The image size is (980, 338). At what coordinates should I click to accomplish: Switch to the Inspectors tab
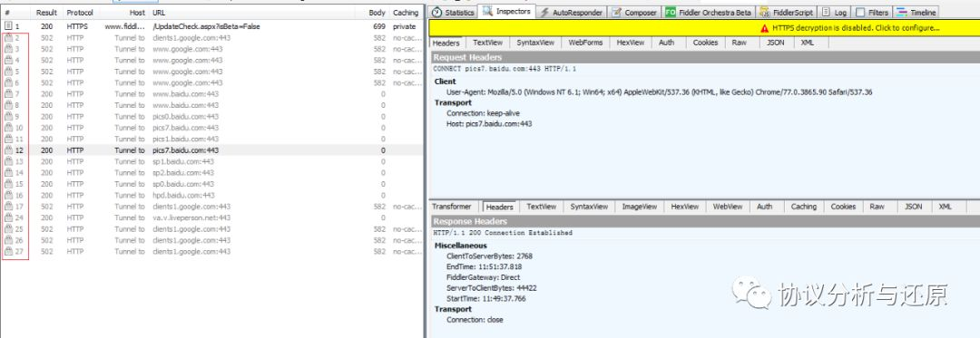click(507, 12)
